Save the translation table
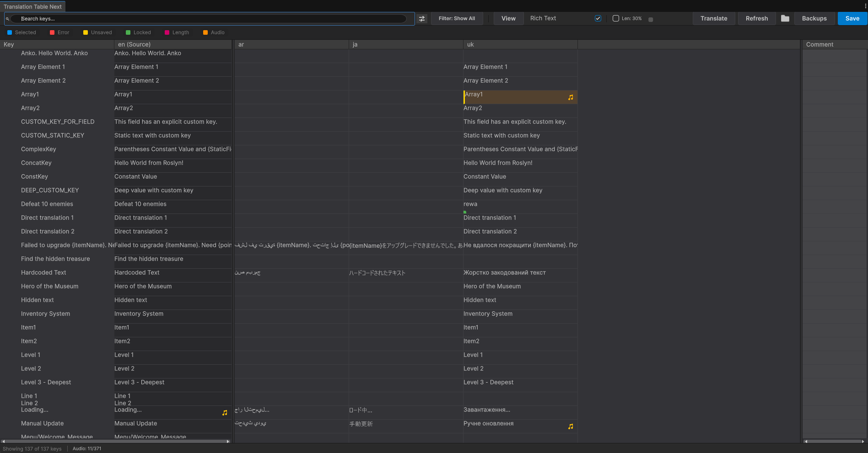Viewport: 868px width, 453px height. [x=852, y=18]
